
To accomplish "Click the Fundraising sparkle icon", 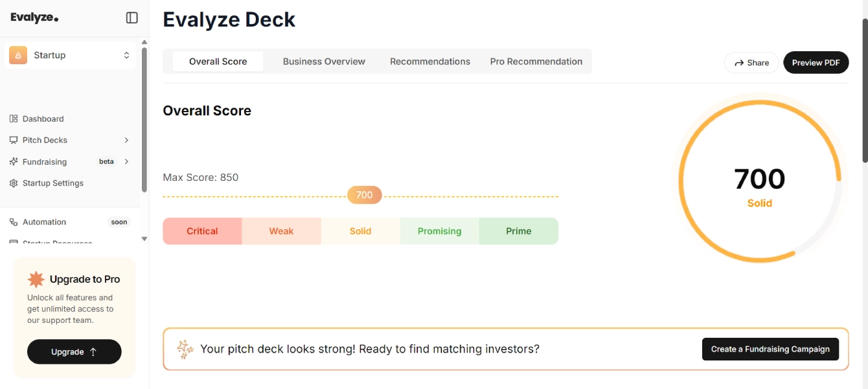I will tap(14, 161).
